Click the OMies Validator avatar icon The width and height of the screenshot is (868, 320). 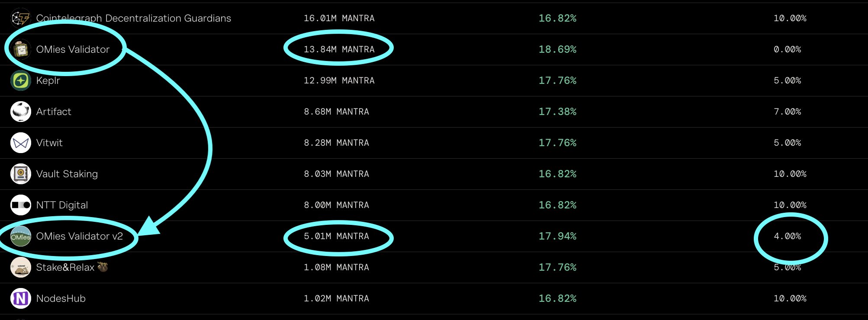pos(20,50)
